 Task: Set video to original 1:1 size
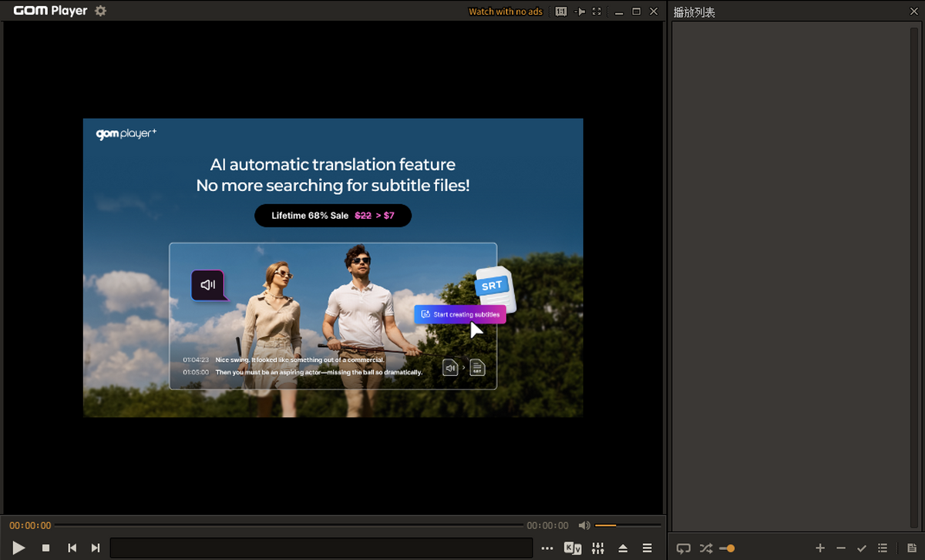[561, 12]
